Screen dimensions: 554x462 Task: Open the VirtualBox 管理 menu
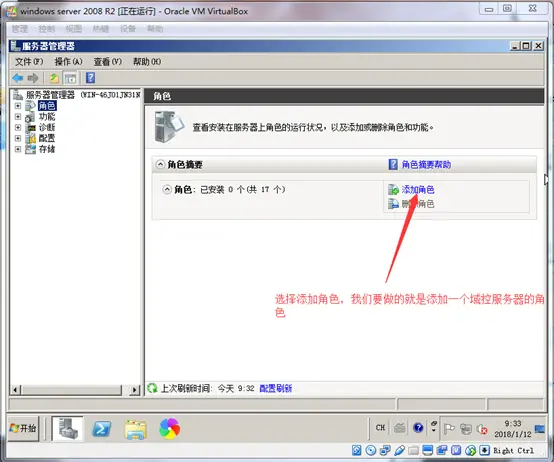20,29
